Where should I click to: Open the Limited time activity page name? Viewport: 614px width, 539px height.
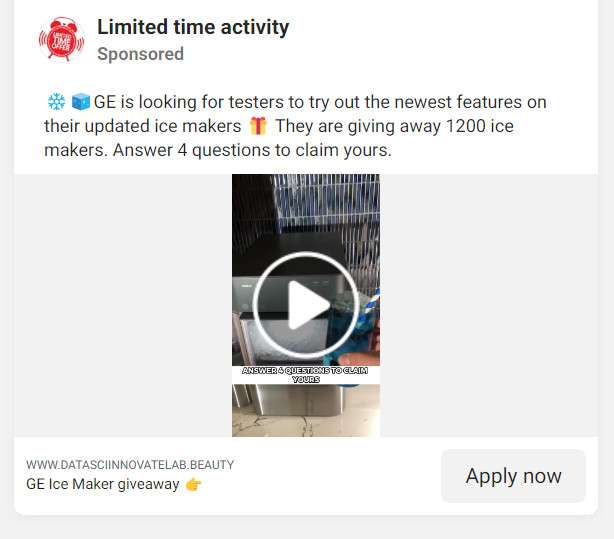click(193, 27)
